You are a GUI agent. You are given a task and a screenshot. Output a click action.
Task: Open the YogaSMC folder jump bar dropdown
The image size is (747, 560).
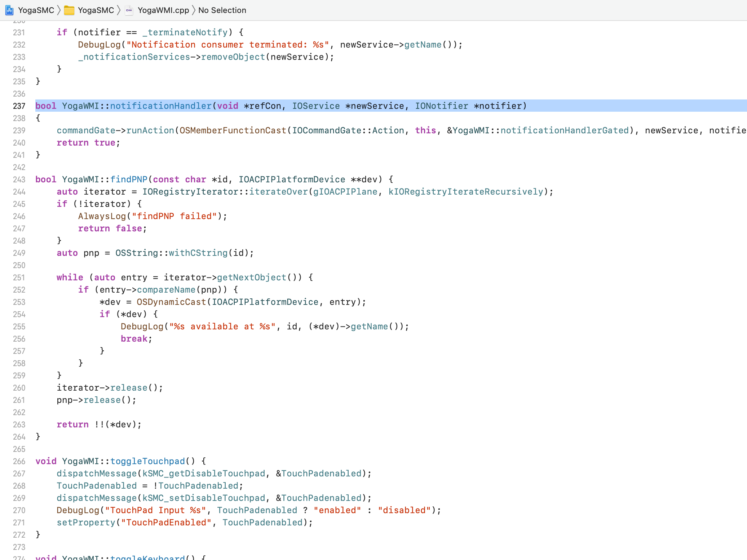pyautogui.click(x=97, y=10)
